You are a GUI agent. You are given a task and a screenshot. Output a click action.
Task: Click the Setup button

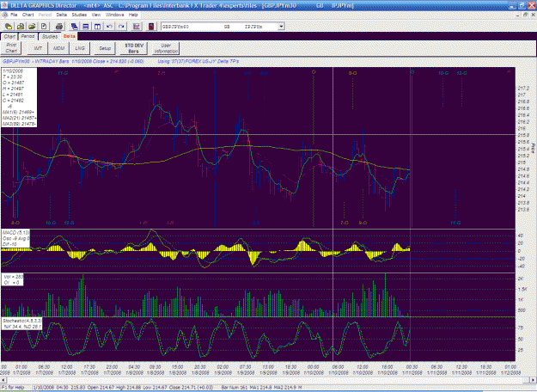pyautogui.click(x=105, y=48)
